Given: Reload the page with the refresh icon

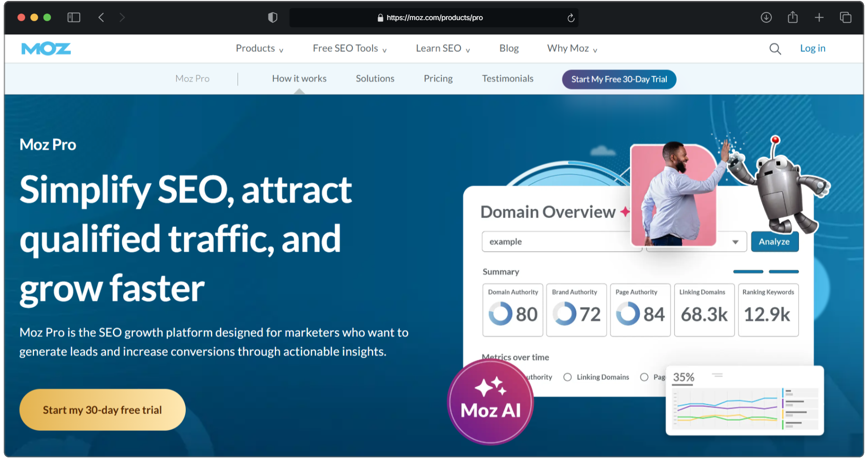Looking at the screenshot, I should coord(571,18).
